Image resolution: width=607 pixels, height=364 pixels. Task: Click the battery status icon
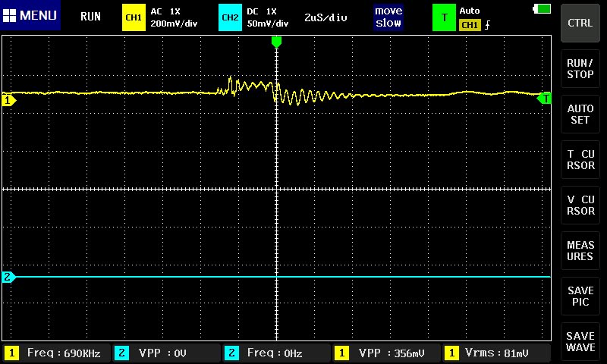pyautogui.click(x=543, y=8)
